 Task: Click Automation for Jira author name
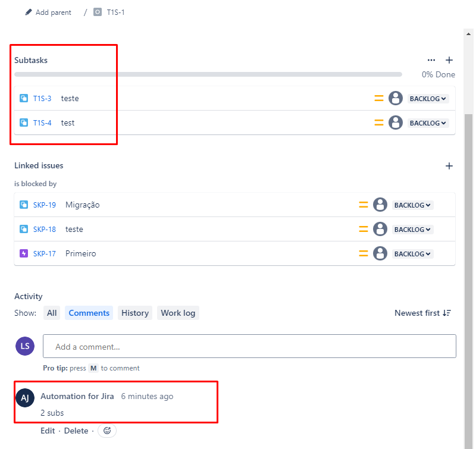point(77,396)
